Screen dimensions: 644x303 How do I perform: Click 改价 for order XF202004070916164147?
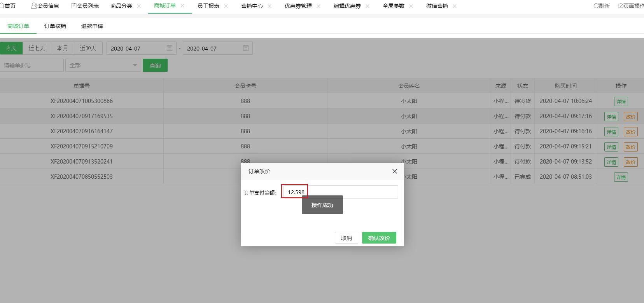coord(630,132)
